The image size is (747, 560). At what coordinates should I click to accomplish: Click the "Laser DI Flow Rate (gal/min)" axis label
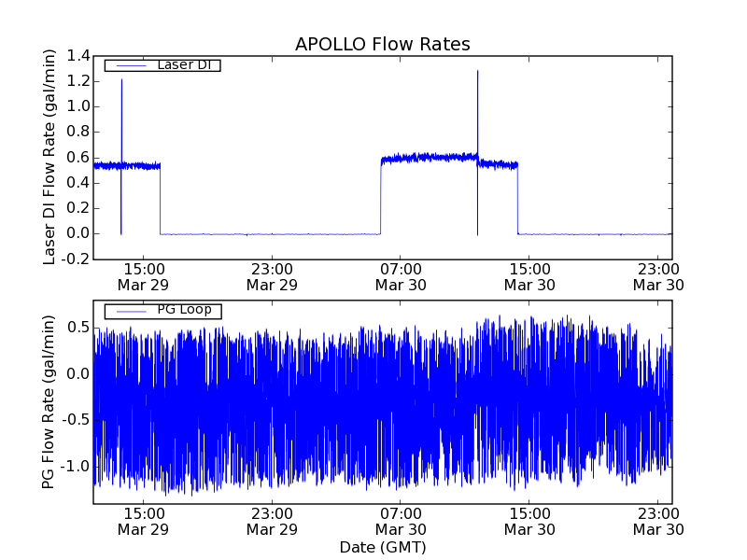click(49, 157)
